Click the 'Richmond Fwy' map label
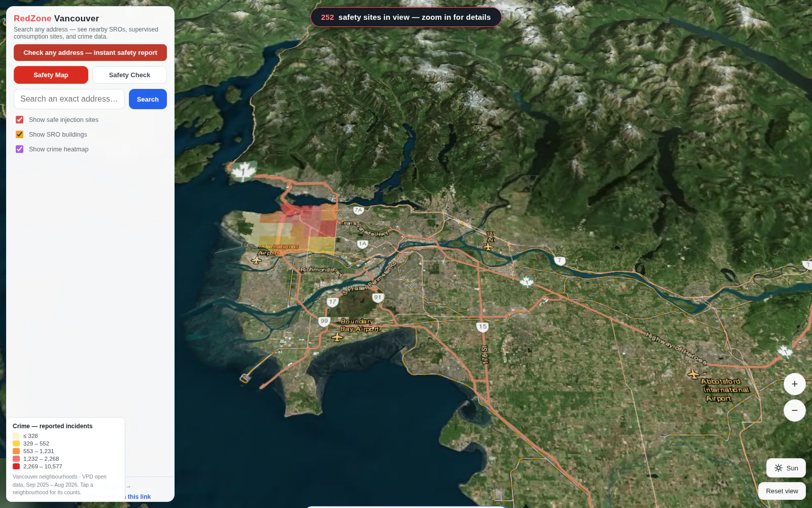Viewport: 812px width, 508px height. (x=321, y=271)
